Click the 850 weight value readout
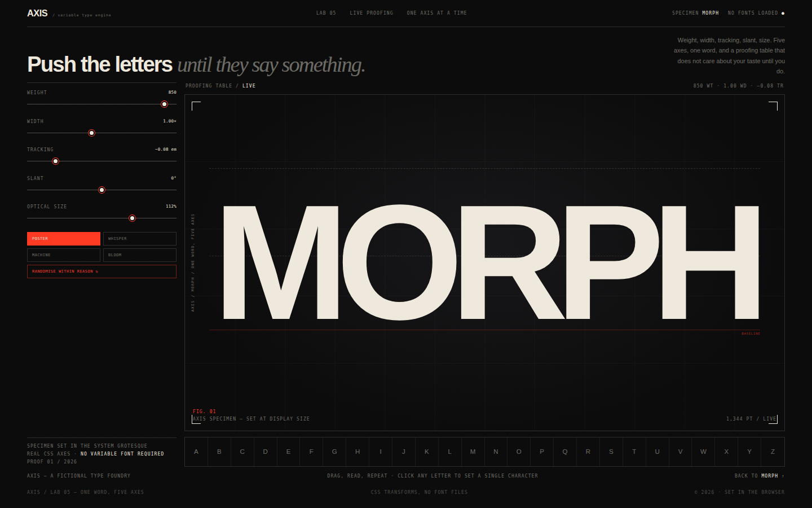Image resolution: width=812 pixels, height=508 pixels. click(x=173, y=93)
